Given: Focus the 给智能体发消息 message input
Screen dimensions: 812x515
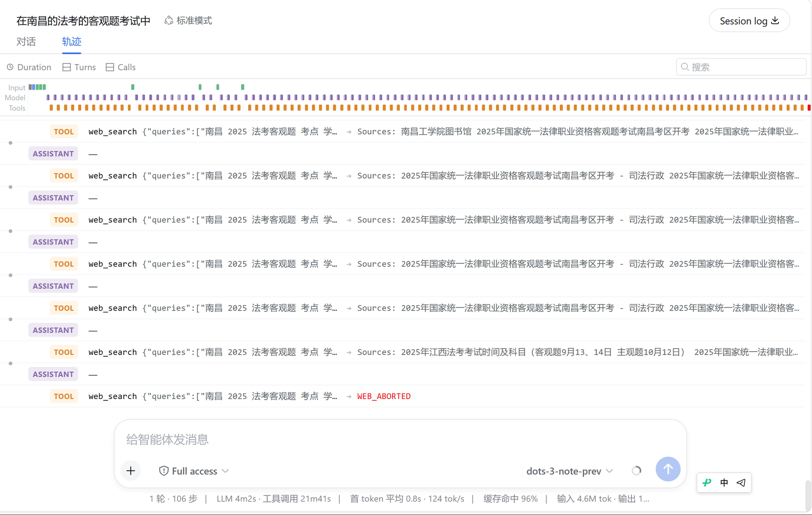Looking at the screenshot, I should pos(400,439).
